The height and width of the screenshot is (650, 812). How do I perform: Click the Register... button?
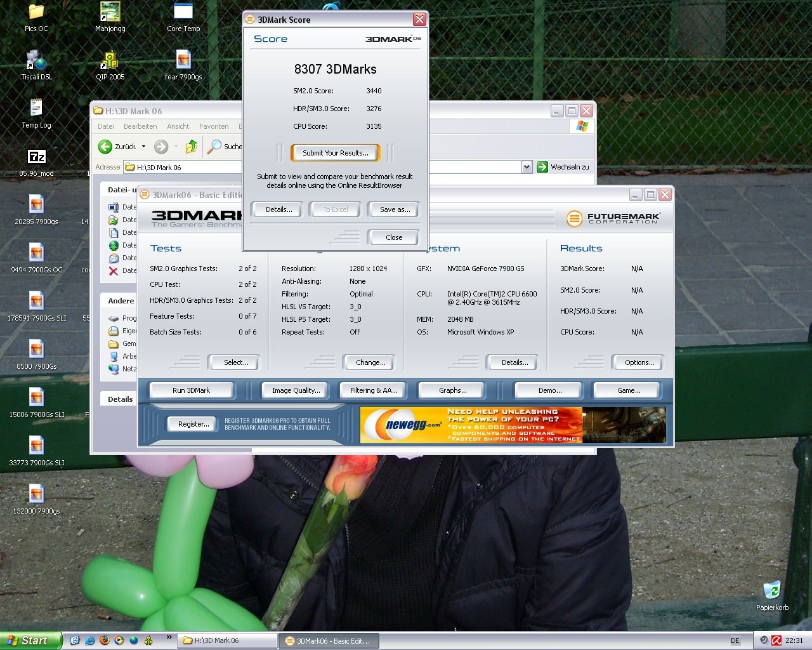click(x=193, y=424)
